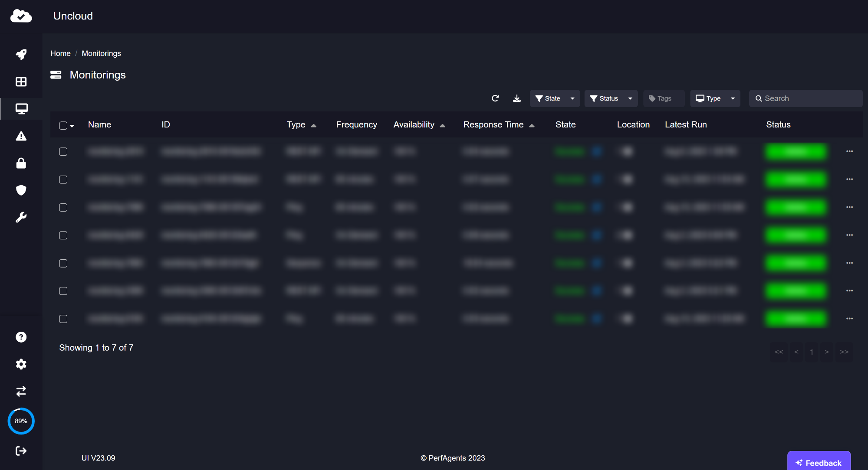The image size is (868, 470).
Task: Check the last monitoring row checkbox
Action: tap(63, 319)
